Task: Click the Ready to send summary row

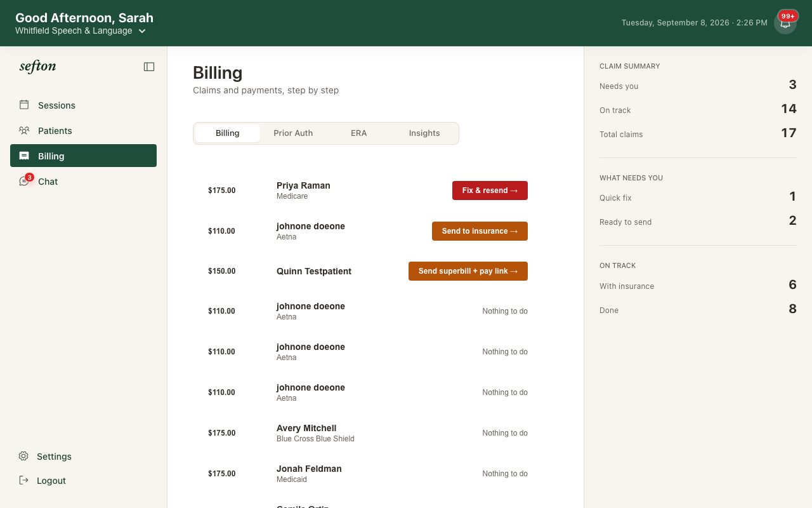Action: [698, 222]
